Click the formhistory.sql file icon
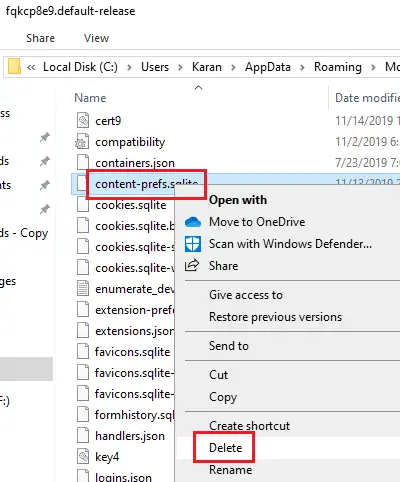The height and width of the screenshot is (482, 400). [83, 414]
